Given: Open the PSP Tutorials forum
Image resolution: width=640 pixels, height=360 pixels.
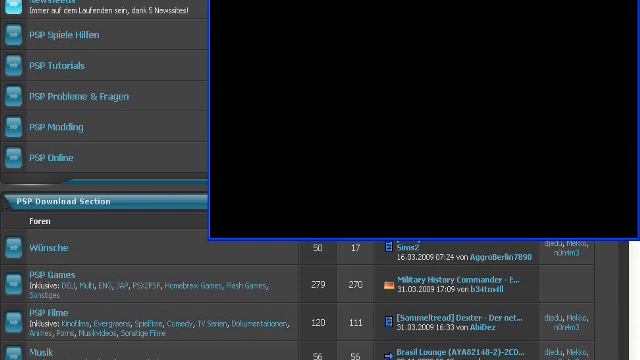Looking at the screenshot, I should tap(57, 66).
